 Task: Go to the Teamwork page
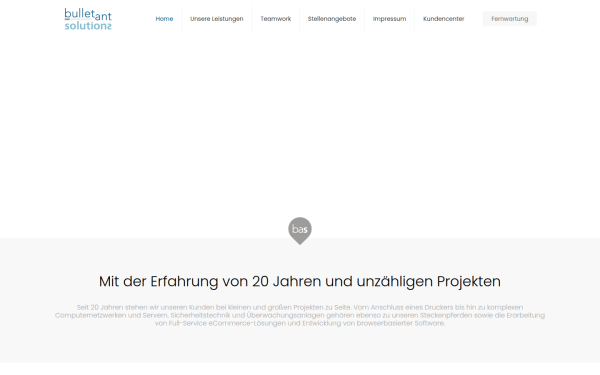pos(276,19)
